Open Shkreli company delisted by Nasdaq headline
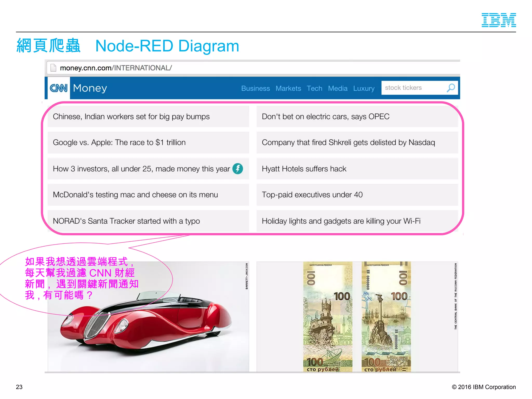The width and height of the screenshot is (532, 399). (x=357, y=142)
